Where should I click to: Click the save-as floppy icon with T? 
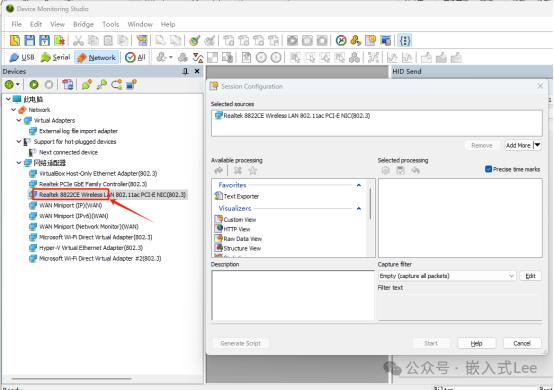pos(45,40)
